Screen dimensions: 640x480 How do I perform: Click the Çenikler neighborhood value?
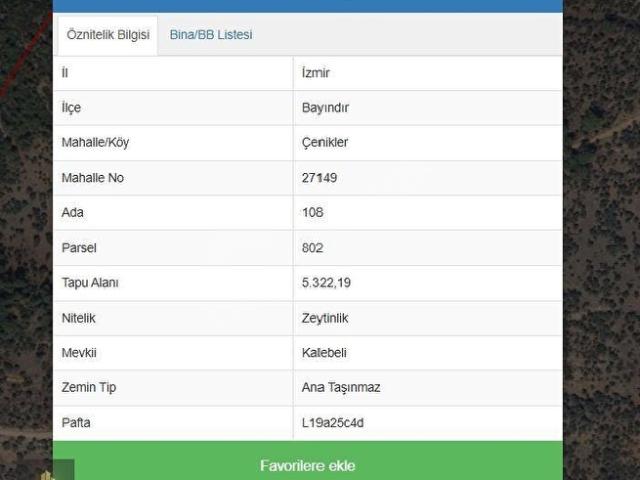click(325, 143)
